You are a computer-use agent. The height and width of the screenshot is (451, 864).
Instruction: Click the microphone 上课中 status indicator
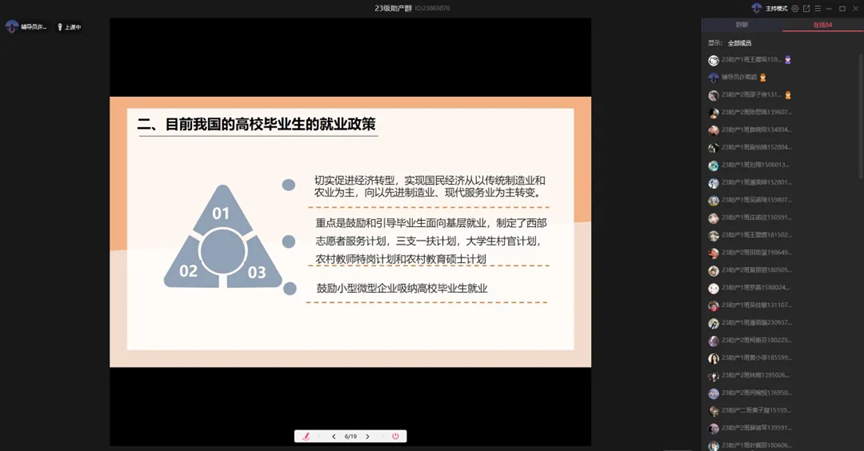coord(69,27)
